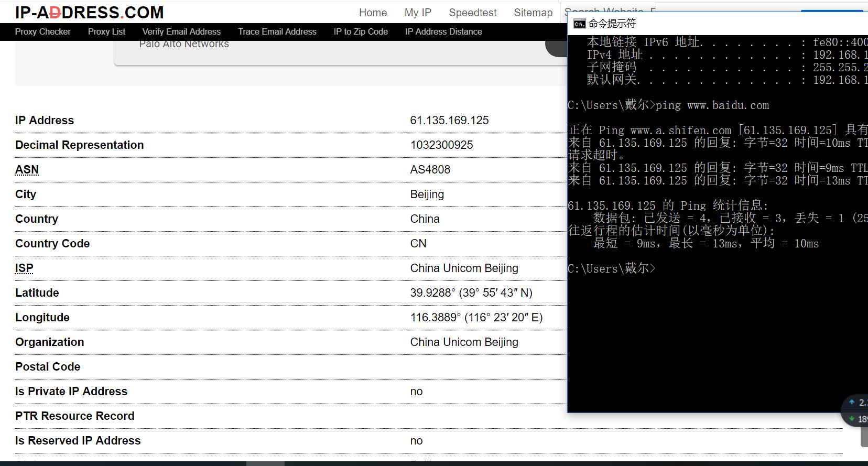Screen dimensions: 868x466
Task: Click the PTR Resource Record label
Action: [75, 416]
